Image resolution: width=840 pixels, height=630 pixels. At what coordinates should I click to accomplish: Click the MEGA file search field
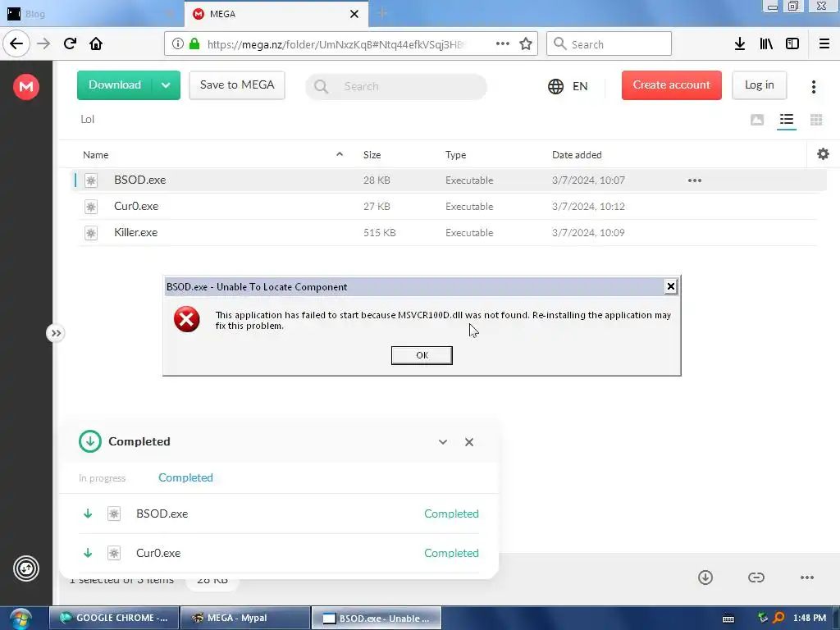pyautogui.click(x=396, y=86)
